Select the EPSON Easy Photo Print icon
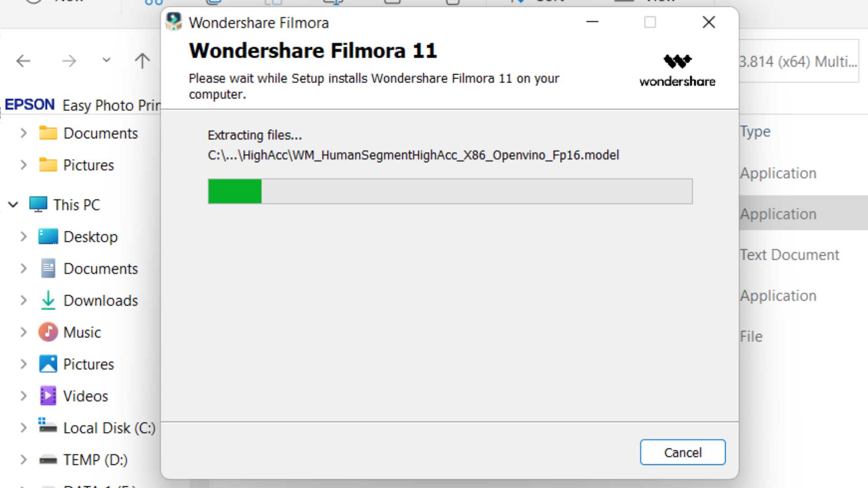Screen dimensions: 868x488 coord(29,105)
